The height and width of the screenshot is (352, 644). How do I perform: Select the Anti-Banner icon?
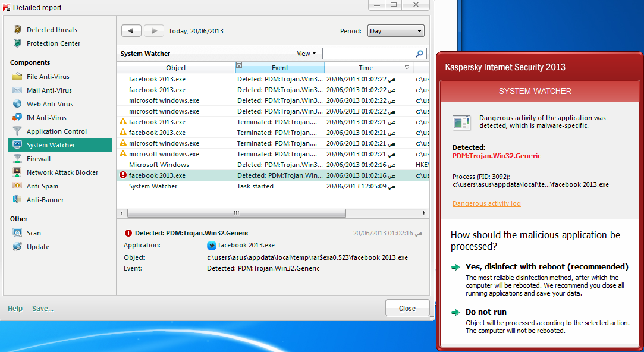(x=17, y=200)
